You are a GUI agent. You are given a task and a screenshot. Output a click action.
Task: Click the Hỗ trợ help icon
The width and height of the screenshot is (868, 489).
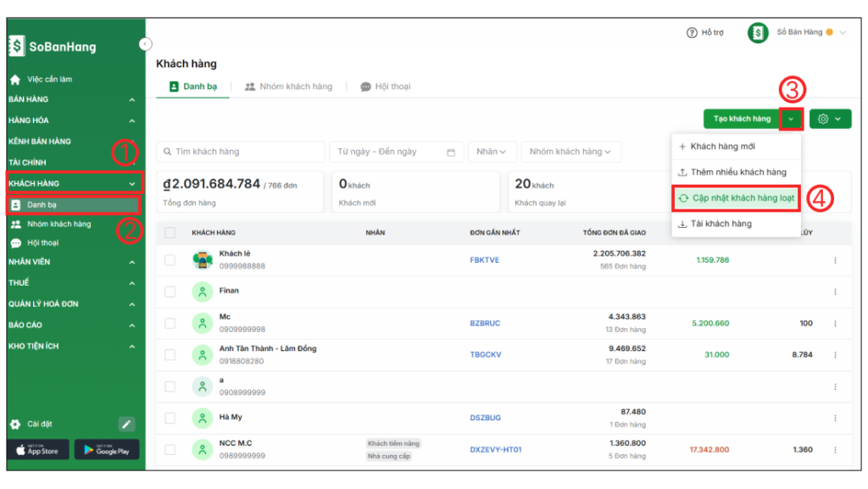[692, 32]
